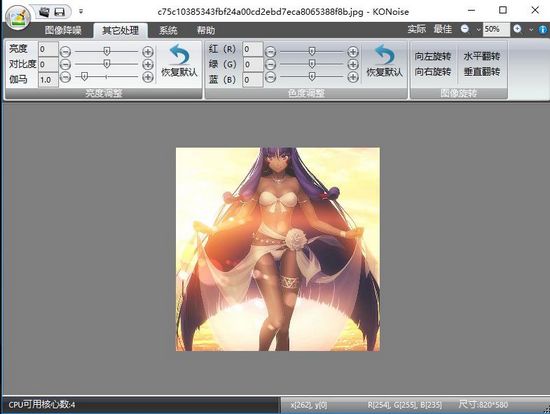This screenshot has width=550, height=414.
Task: Click the CPU可用核心数:4 status text
Action: [41, 405]
